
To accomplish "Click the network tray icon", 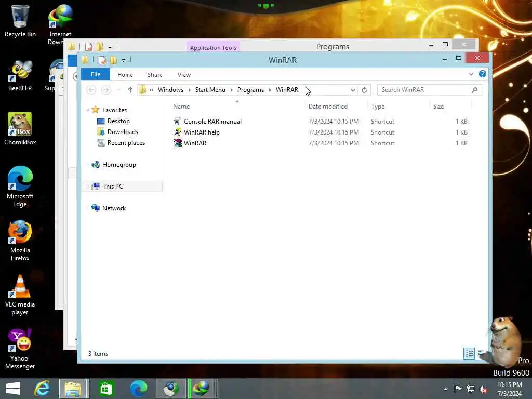I will coord(471,389).
